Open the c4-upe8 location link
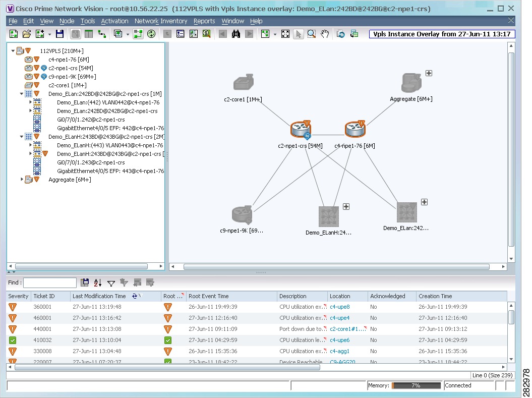The height and width of the screenshot is (398, 532). click(x=340, y=307)
